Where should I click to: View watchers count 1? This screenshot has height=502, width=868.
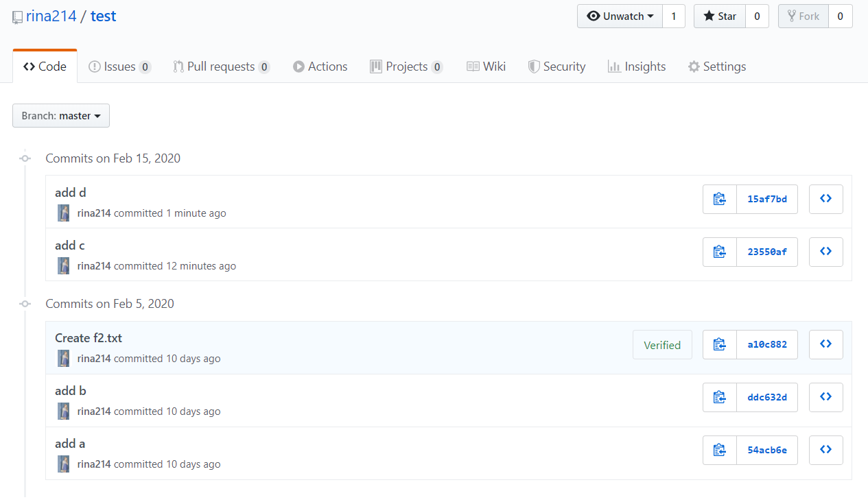[x=674, y=16]
